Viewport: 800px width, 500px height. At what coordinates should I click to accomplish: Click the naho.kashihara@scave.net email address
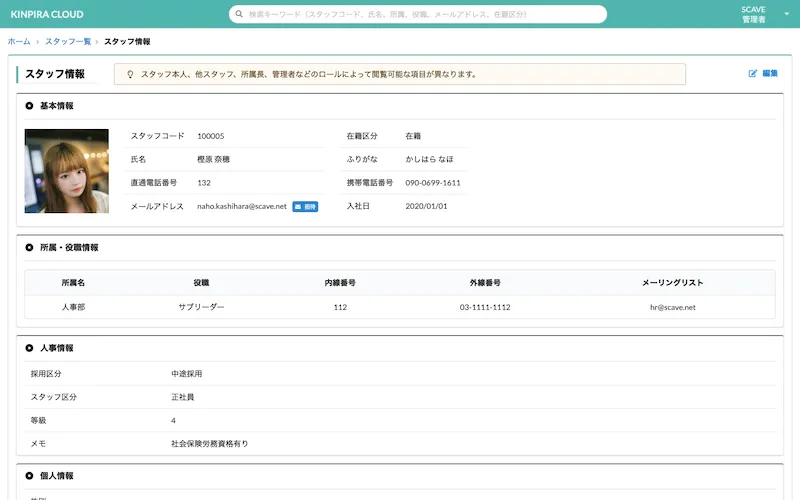242,206
